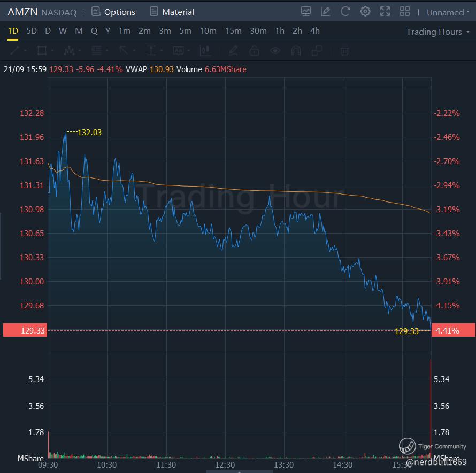Switch to the M monthly timeframe
This screenshot has width=476, height=473.
(x=79, y=31)
